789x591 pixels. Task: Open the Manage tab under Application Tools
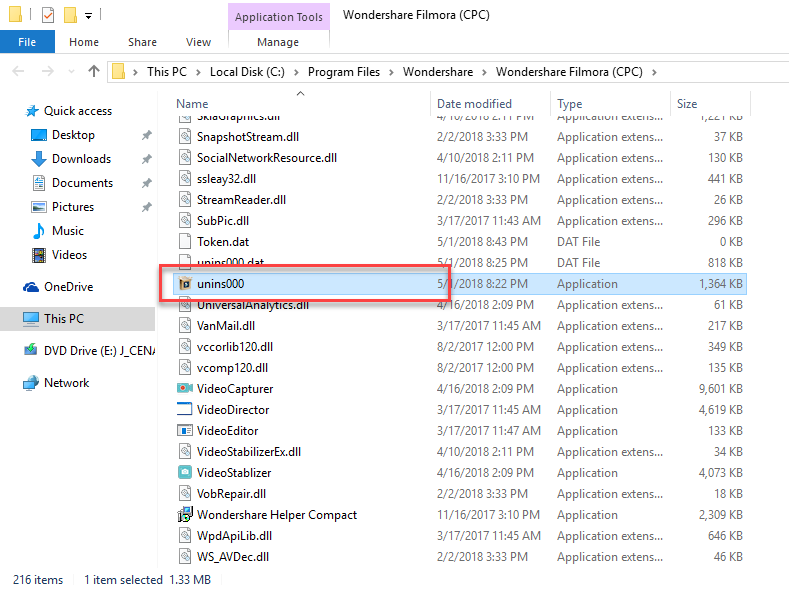click(x=278, y=42)
